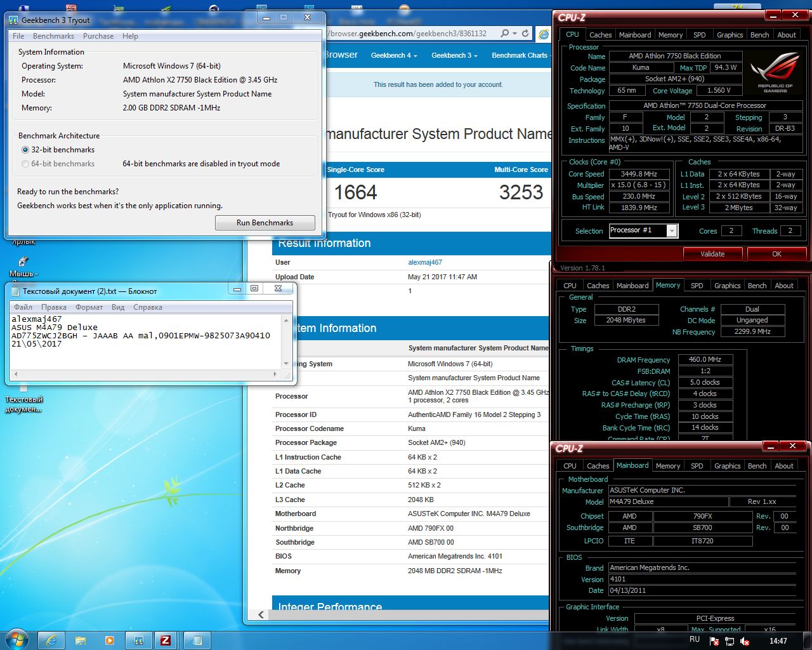
Task: Open the Help menu in Geekbench
Action: point(130,36)
